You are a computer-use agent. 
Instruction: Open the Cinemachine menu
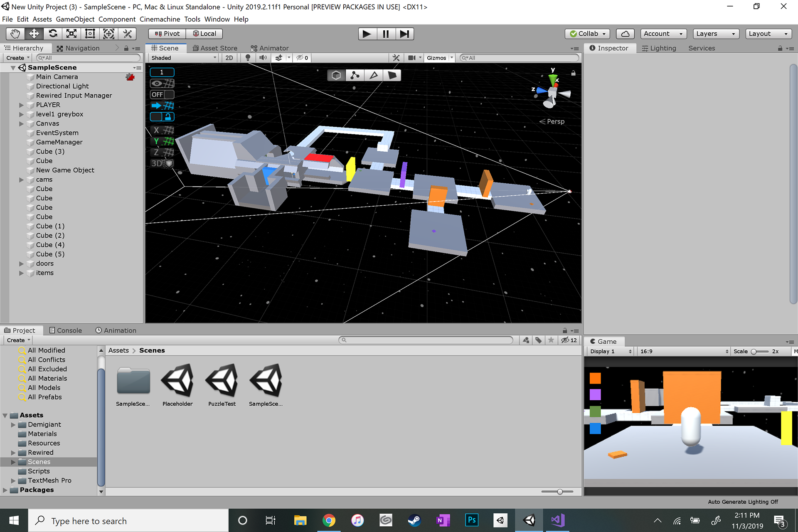[160, 19]
